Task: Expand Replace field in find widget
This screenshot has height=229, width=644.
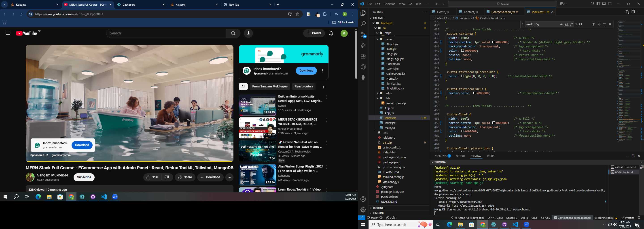Action: [523, 24]
